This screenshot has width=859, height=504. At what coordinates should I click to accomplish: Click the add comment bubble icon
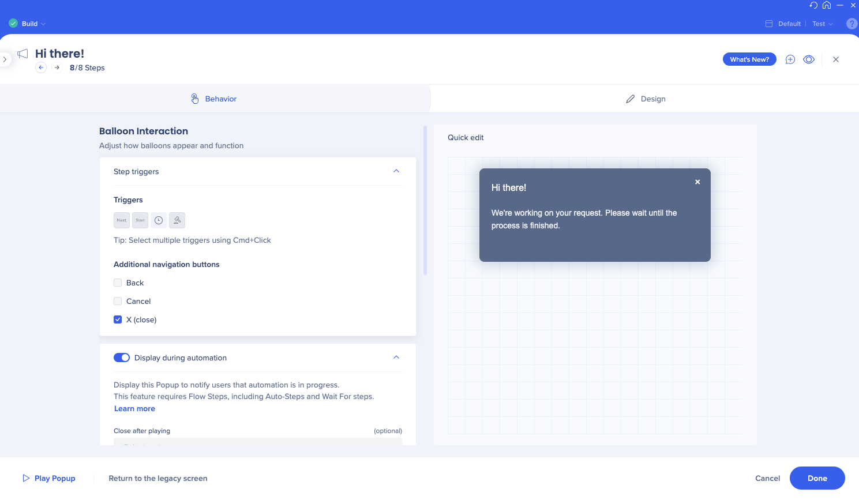click(x=790, y=59)
